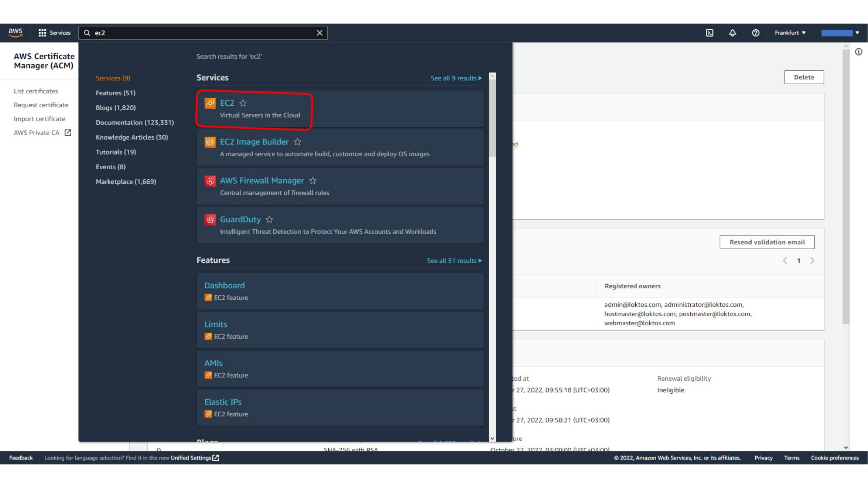Click Resend validation email button
868x488 pixels.
[767, 242]
